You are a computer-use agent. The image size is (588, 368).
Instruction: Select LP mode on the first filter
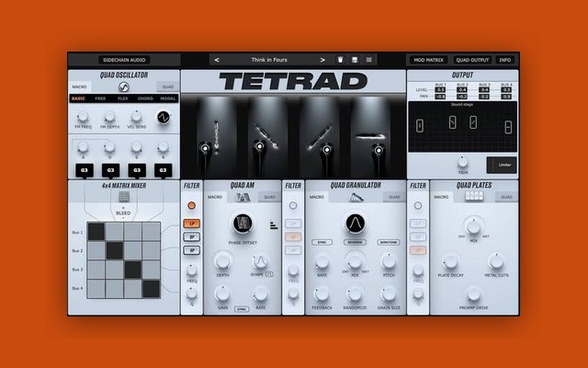[192, 224]
